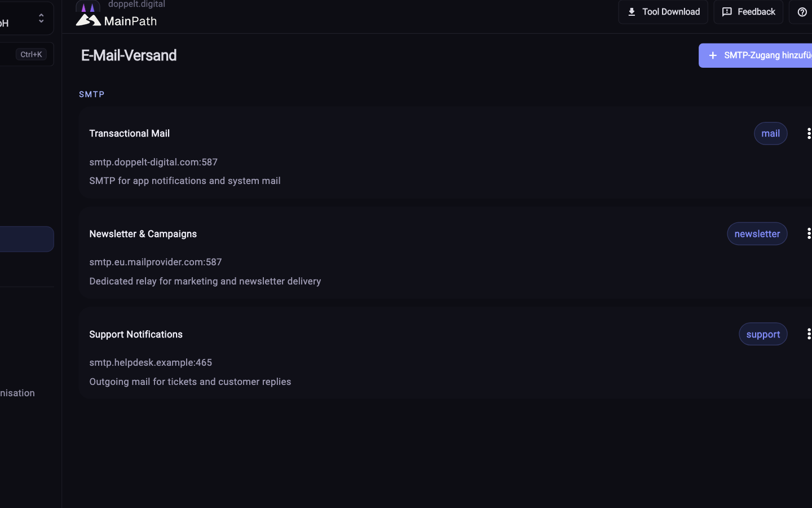Click the SMTP-Zugang hinzufügen button
Image resolution: width=812 pixels, height=508 pixels.
coord(756,55)
